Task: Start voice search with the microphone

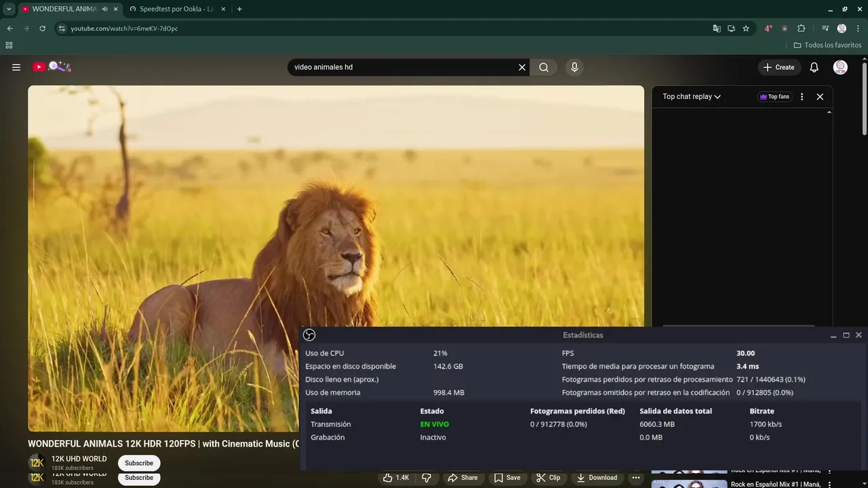Action: coord(574,67)
